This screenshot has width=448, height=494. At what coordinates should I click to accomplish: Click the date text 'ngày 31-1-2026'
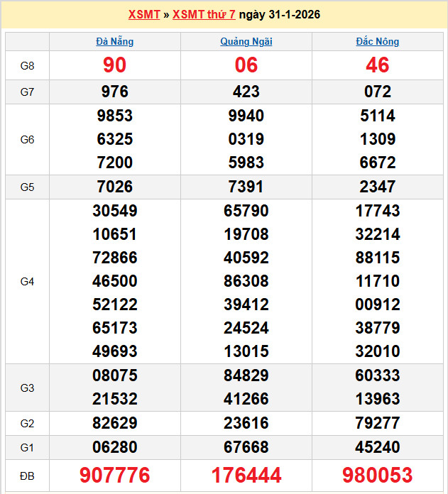coord(279,14)
